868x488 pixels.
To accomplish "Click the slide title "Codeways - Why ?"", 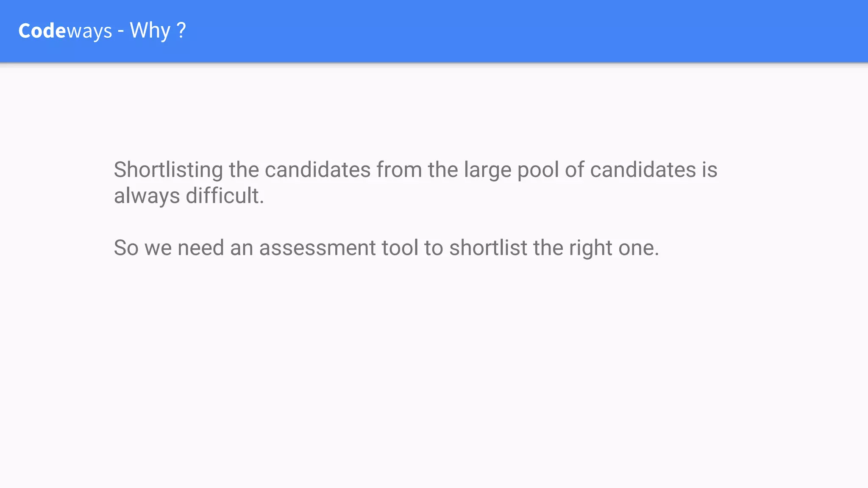I will click(102, 31).
